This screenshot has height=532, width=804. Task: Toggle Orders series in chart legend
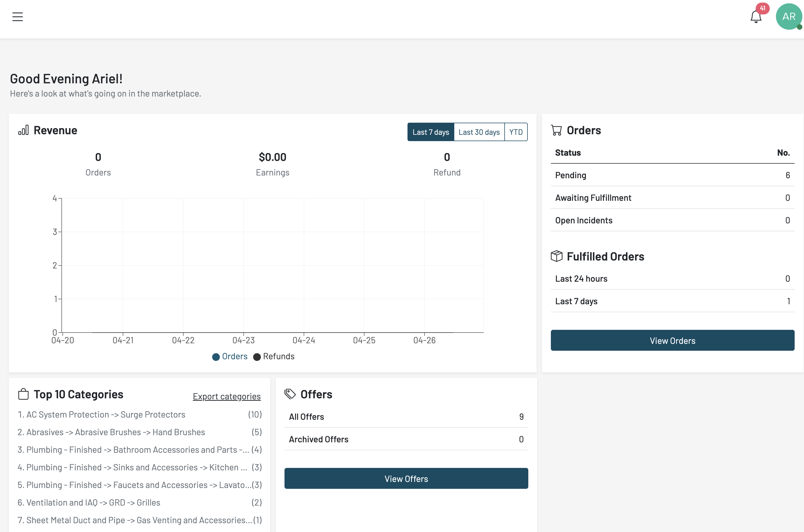tap(230, 357)
